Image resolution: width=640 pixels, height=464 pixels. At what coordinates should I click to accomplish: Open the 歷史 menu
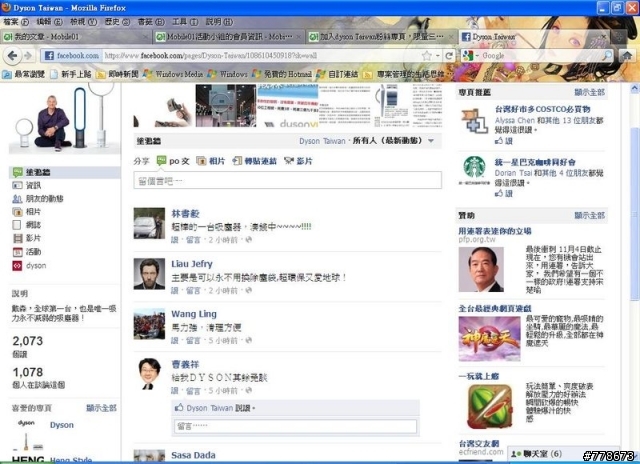coord(117,22)
